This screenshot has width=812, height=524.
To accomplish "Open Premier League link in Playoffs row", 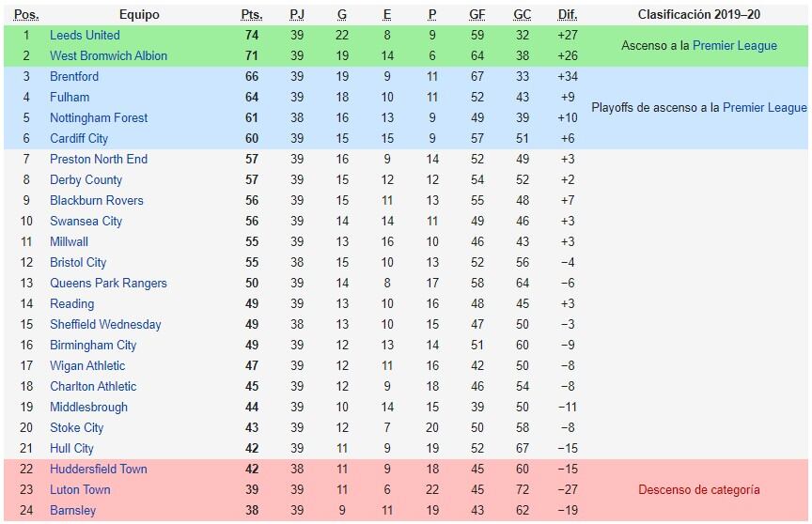I will click(x=765, y=108).
